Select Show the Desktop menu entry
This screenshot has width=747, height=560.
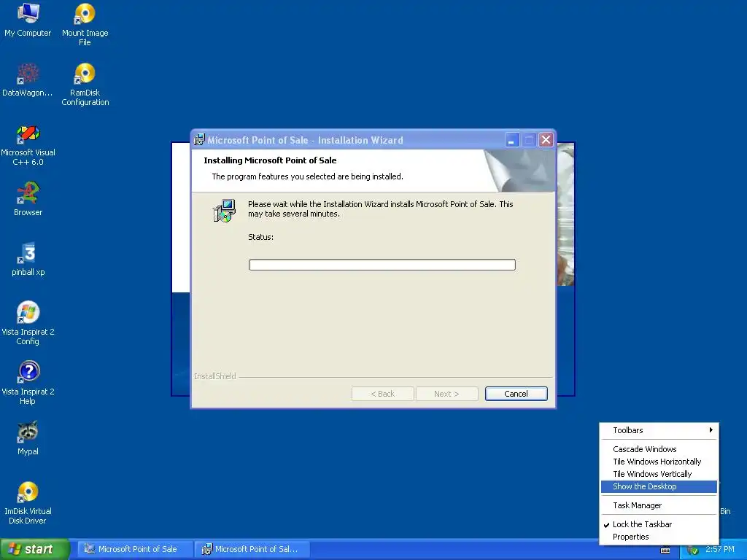(659, 486)
